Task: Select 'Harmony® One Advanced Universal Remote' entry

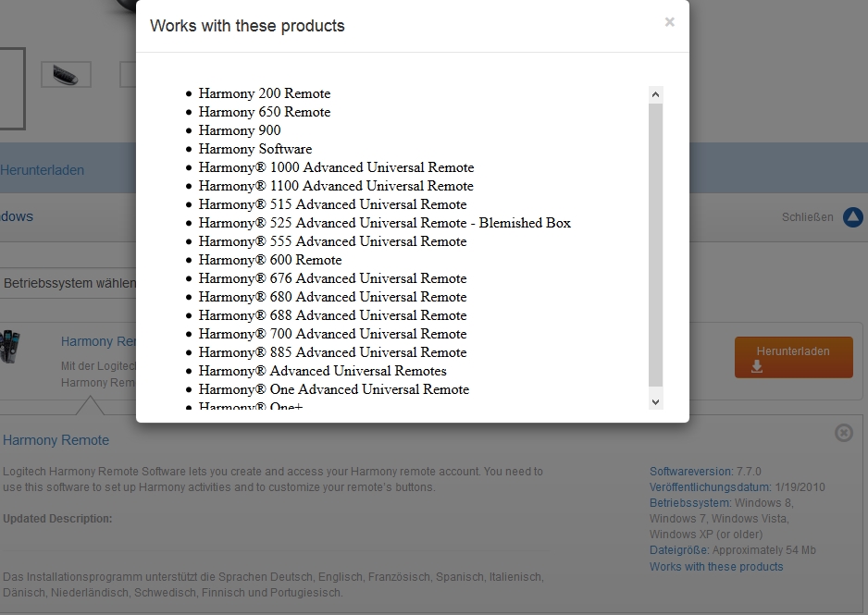Action: click(x=334, y=389)
